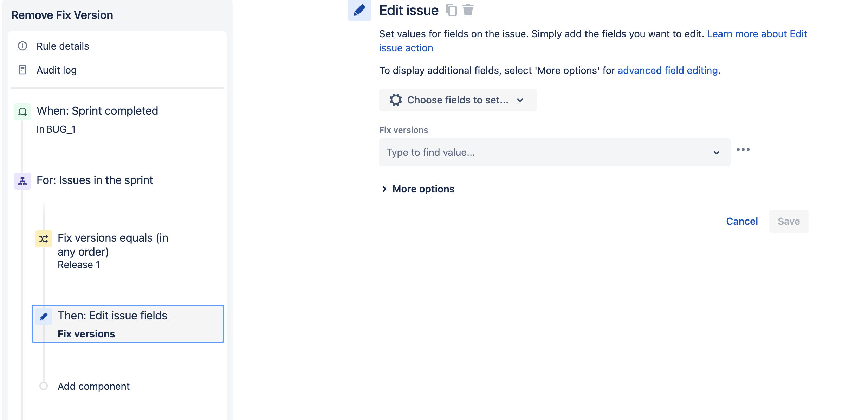This screenshot has width=868, height=420.
Task: Click the info icon next to Rule details
Action: tap(22, 46)
